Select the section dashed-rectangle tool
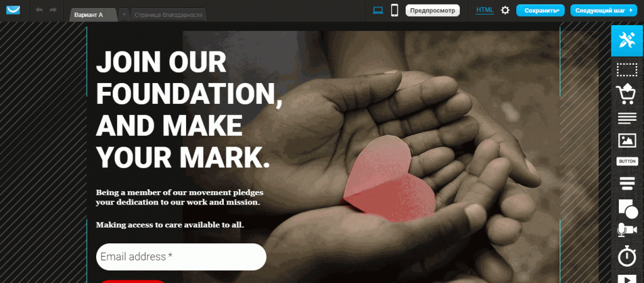 coord(627,70)
